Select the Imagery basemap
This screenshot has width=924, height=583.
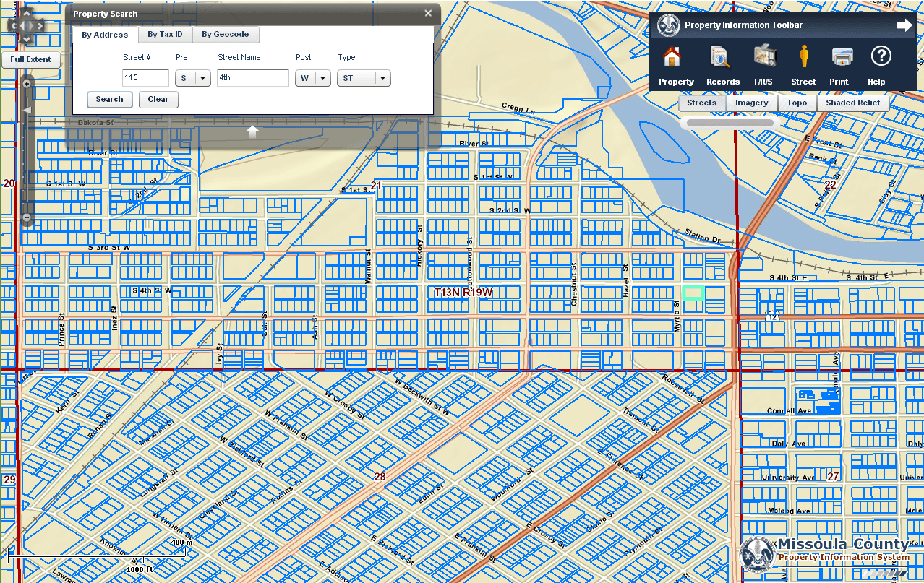[x=752, y=103]
